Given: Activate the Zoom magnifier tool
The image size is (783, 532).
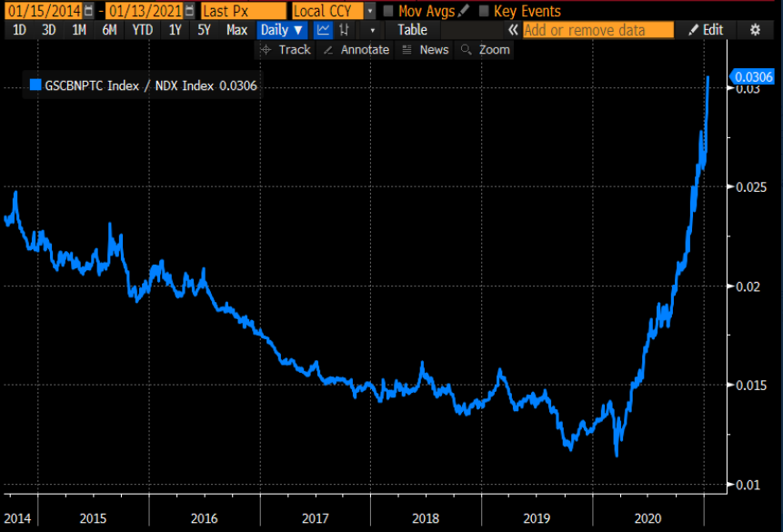Looking at the screenshot, I should [485, 50].
